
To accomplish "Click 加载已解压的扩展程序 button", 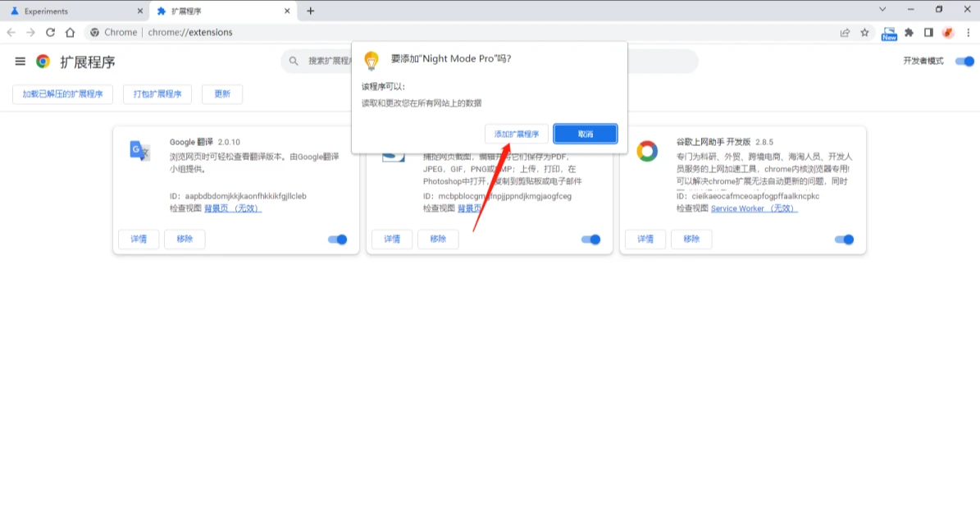I will (62, 94).
